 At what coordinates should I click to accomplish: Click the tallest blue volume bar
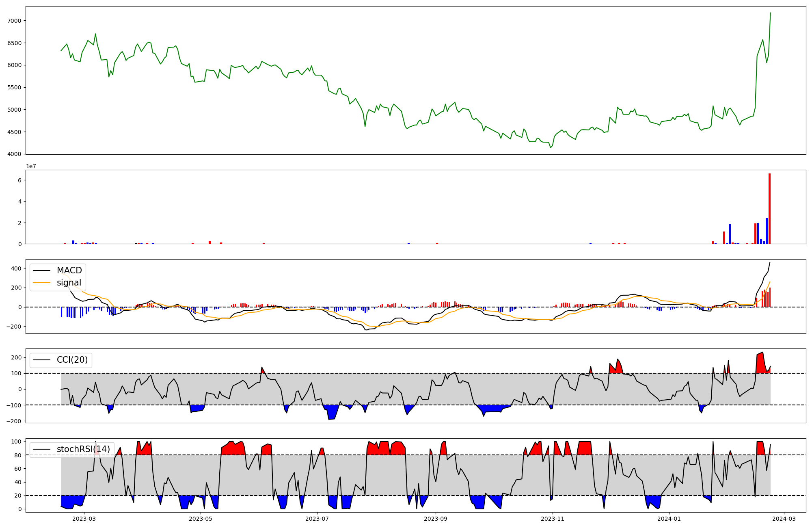(x=767, y=231)
